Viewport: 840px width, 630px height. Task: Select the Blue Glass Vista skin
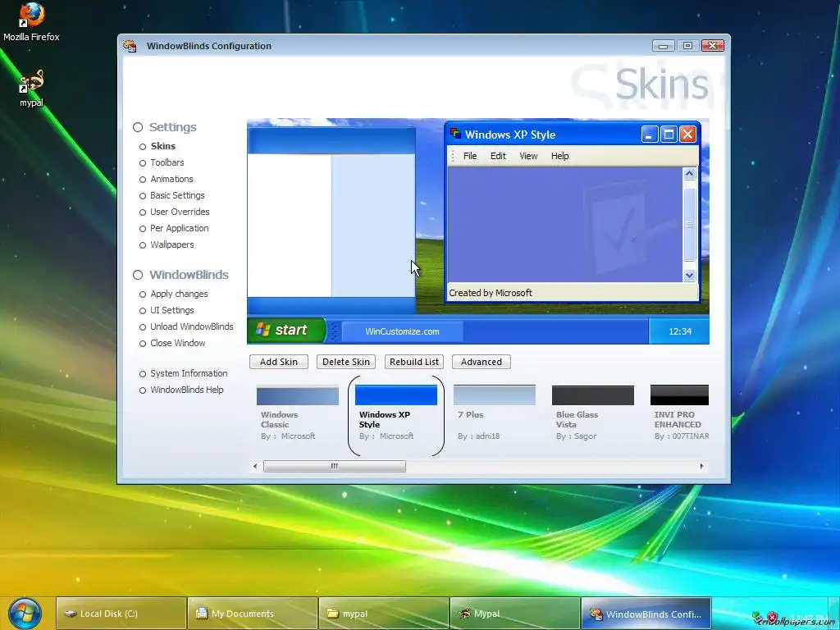593,413
